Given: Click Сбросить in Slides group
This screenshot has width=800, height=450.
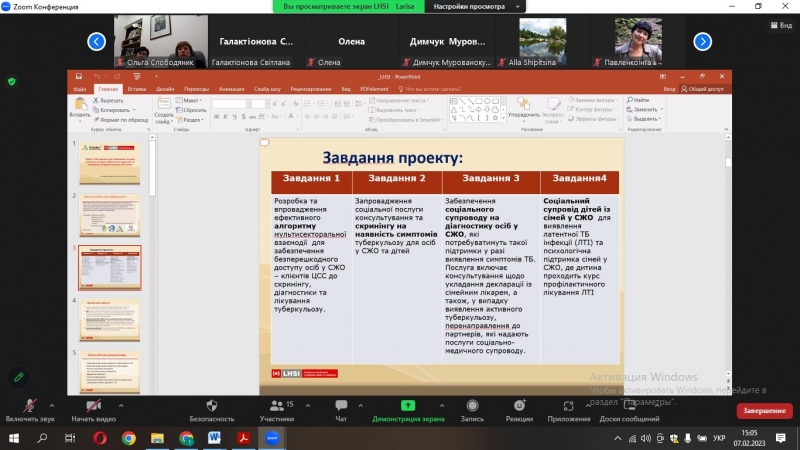Looking at the screenshot, I should 191,110.
